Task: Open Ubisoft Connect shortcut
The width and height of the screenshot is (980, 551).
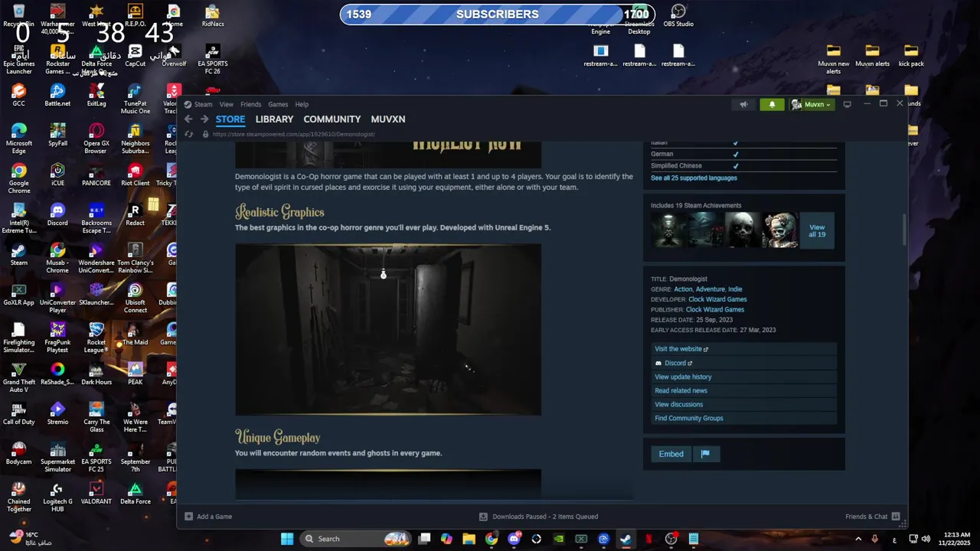Action: click(136, 298)
